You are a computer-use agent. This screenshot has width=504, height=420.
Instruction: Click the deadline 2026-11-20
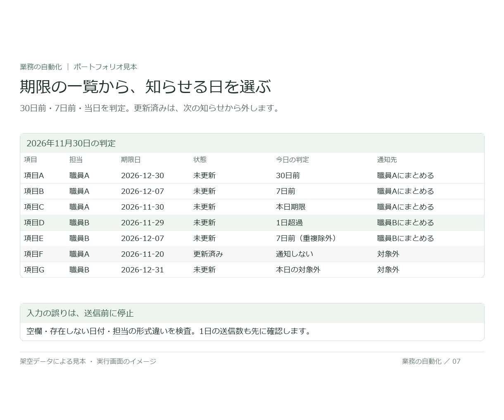point(143,254)
